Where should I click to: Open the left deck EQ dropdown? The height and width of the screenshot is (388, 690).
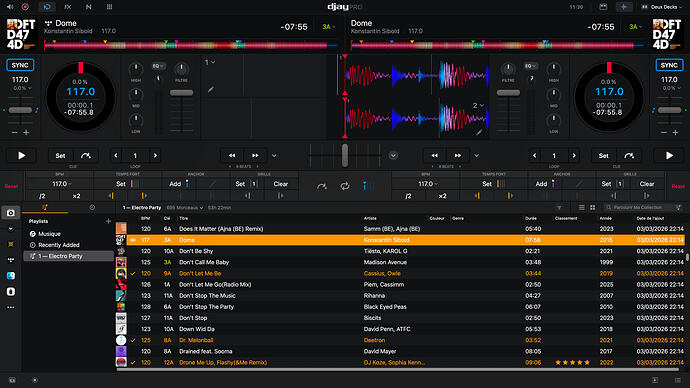[158, 66]
